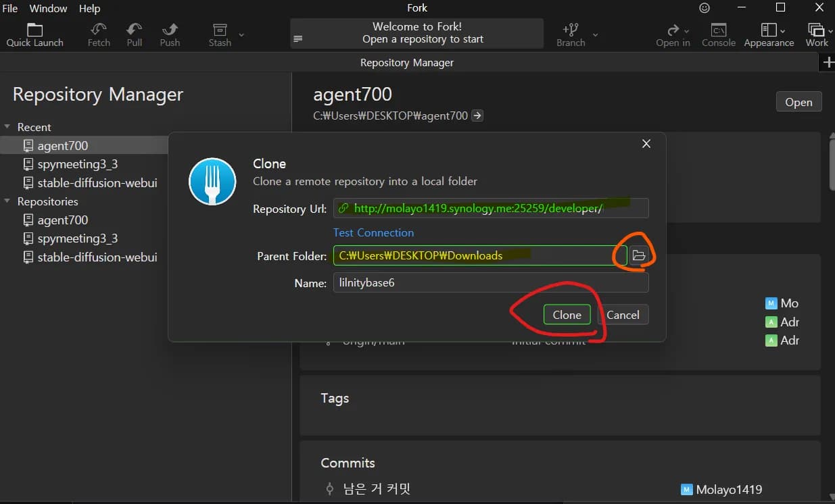Click the Fetch toolbar icon
Image resolution: width=835 pixels, height=504 pixels.
click(x=99, y=35)
